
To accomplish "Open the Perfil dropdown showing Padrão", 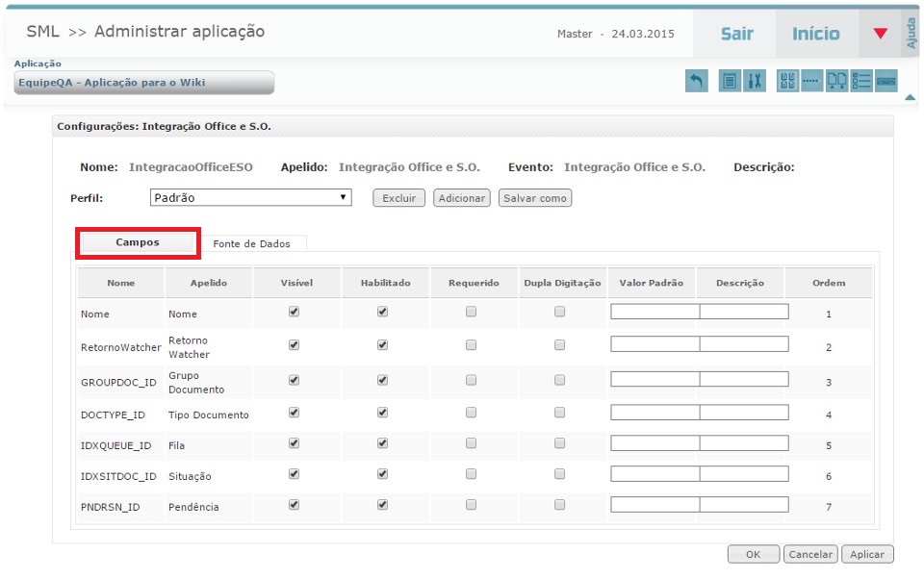I will click(x=250, y=197).
